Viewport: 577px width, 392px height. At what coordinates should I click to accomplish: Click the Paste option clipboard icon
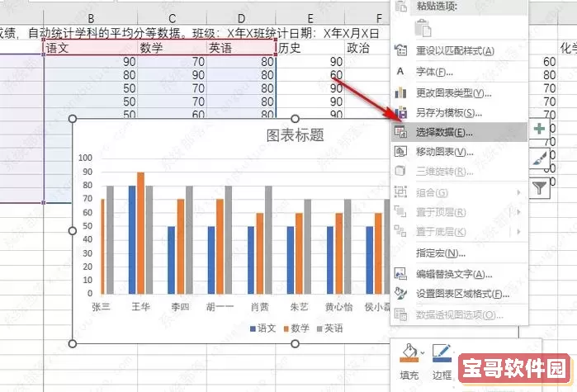(423, 28)
